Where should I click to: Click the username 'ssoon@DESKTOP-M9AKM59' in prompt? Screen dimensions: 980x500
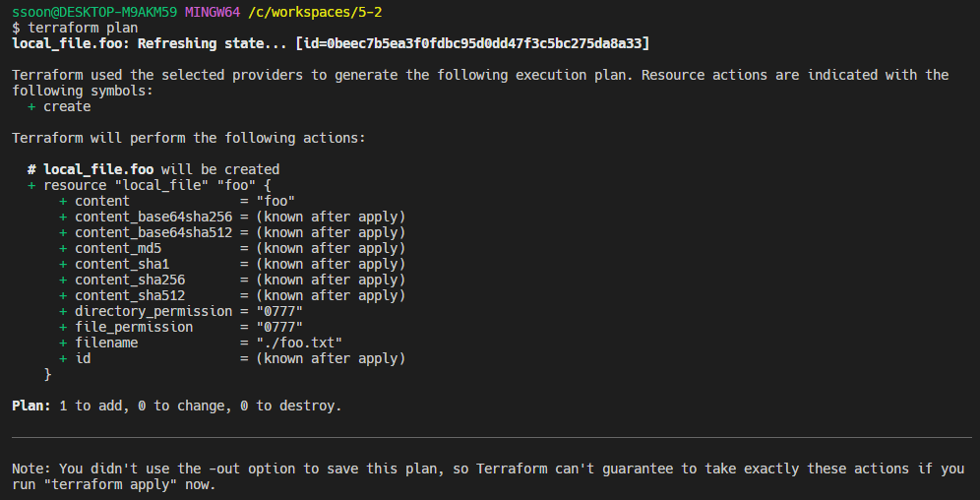coord(94,13)
